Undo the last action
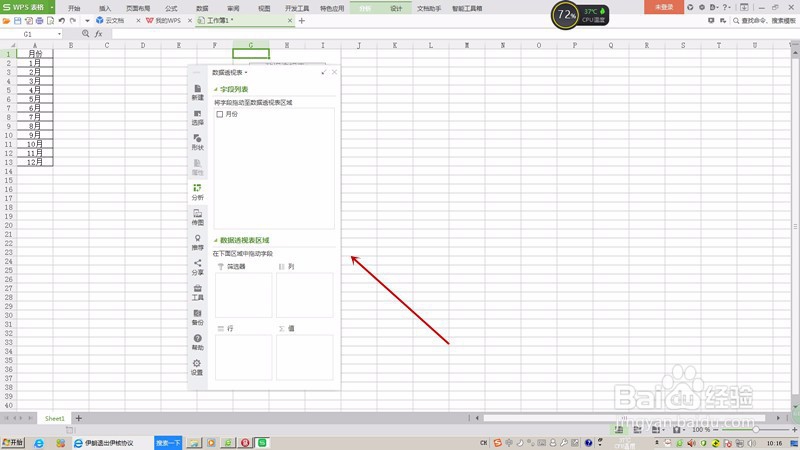This screenshot has height=450, width=800. (x=62, y=21)
